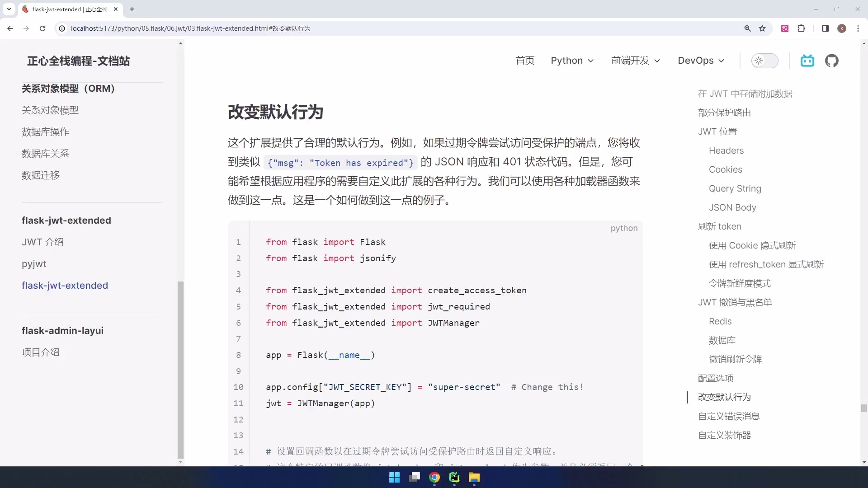868x488 pixels.
Task: Select the 首页 menu item
Action: click(x=525, y=61)
